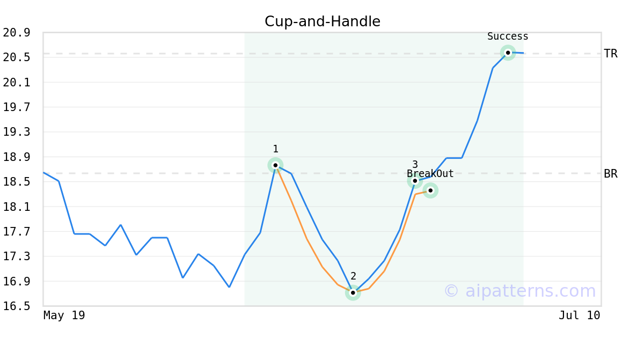This screenshot has width=644, height=338.
Task: Select the BreakOut marker dot
Action: (x=430, y=190)
